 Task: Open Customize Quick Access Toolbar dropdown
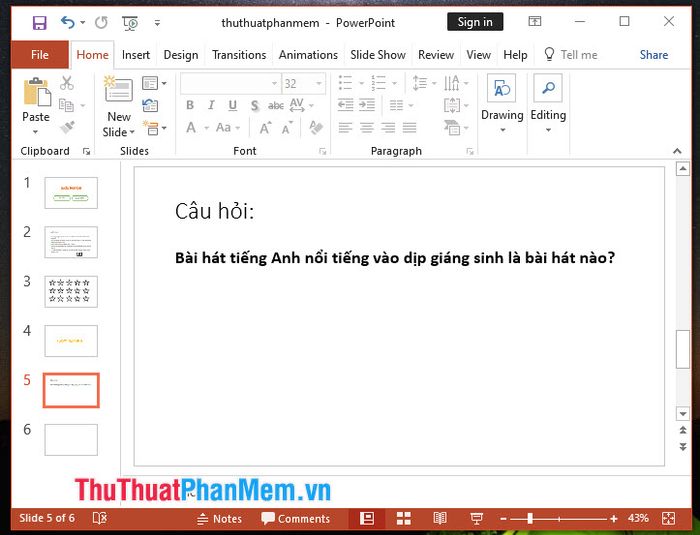point(157,23)
